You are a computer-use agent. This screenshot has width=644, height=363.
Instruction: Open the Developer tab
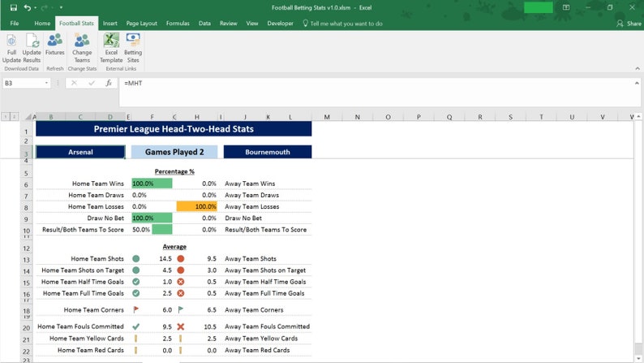click(x=280, y=24)
